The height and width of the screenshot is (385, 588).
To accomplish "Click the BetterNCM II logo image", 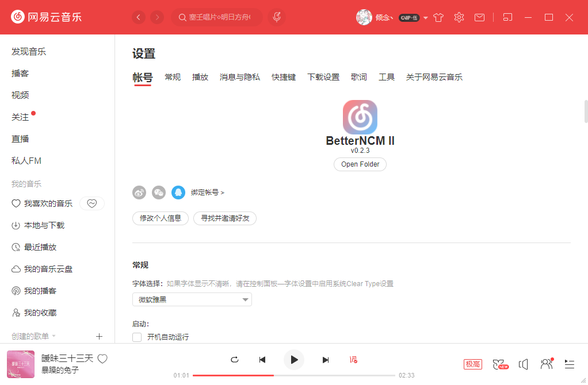I will tap(360, 117).
